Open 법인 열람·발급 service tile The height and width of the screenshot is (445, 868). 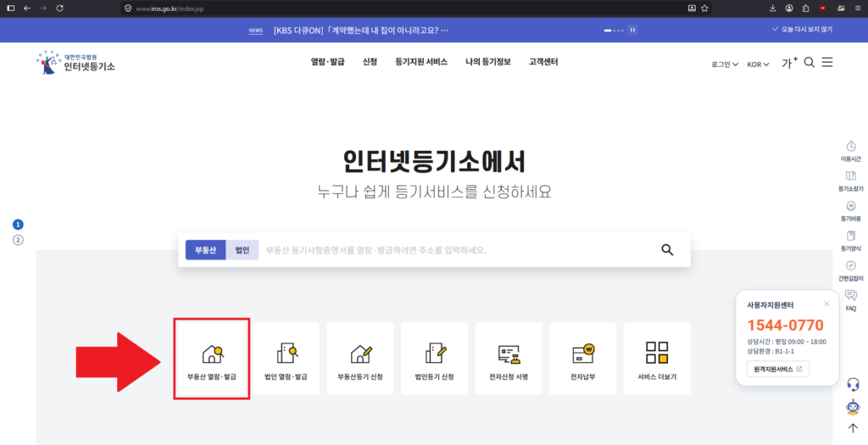click(x=286, y=359)
